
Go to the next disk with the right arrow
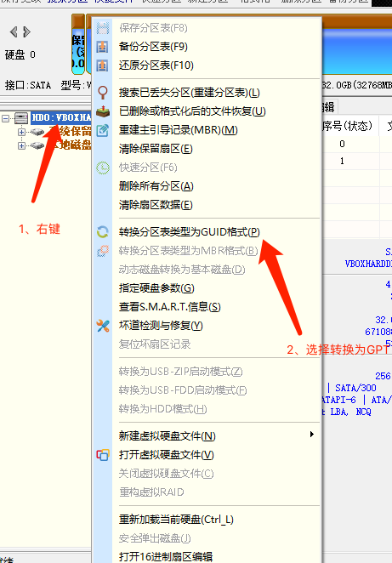pyautogui.click(x=26, y=32)
